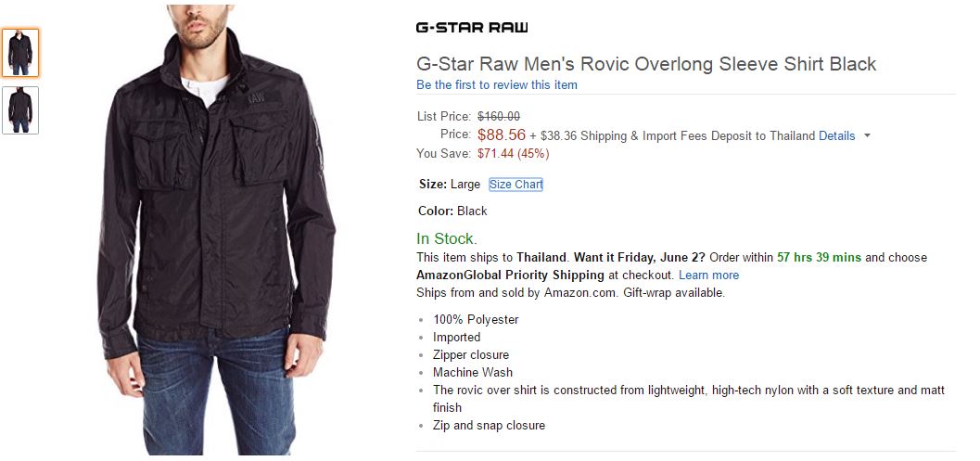Image resolution: width=980 pixels, height=461 pixels.
Task: Select the front view jacket thumbnail
Action: tap(20, 53)
